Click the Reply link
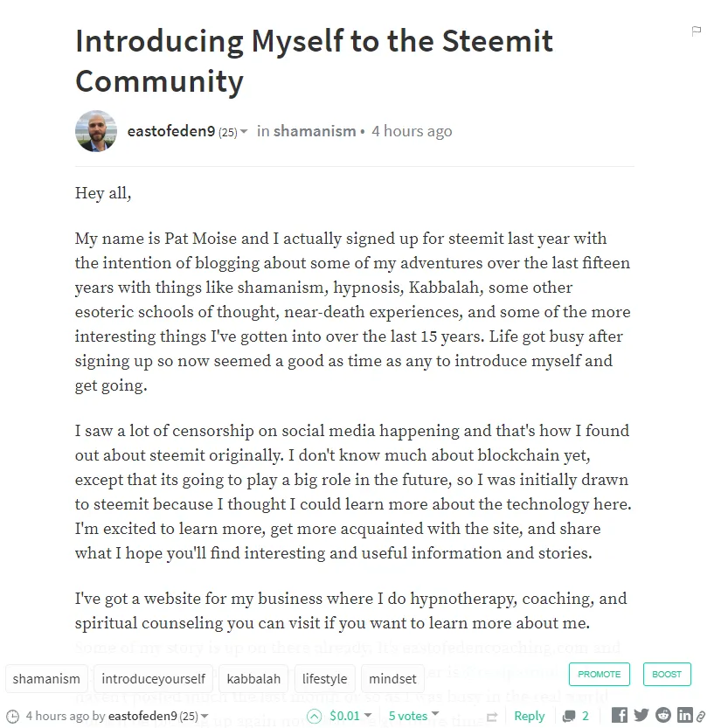Image resolution: width=728 pixels, height=728 pixels. tap(530, 716)
